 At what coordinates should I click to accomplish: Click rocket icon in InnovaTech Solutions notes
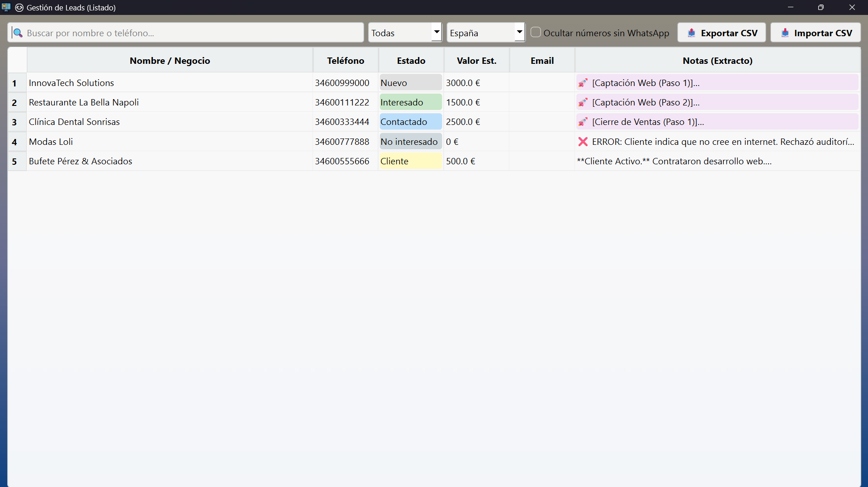pyautogui.click(x=583, y=83)
